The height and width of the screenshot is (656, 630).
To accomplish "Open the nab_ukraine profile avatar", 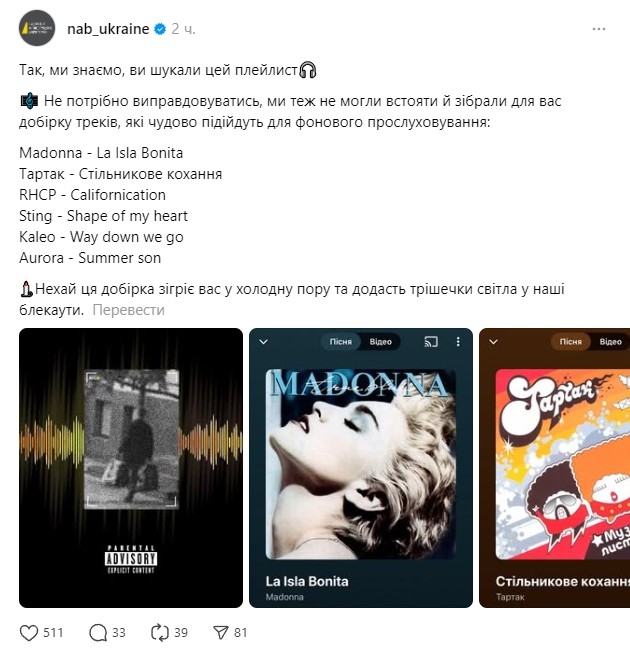I will click(x=37, y=28).
